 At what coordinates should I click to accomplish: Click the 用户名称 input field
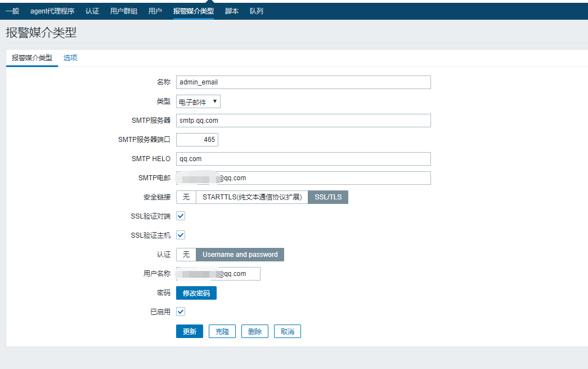[218, 274]
